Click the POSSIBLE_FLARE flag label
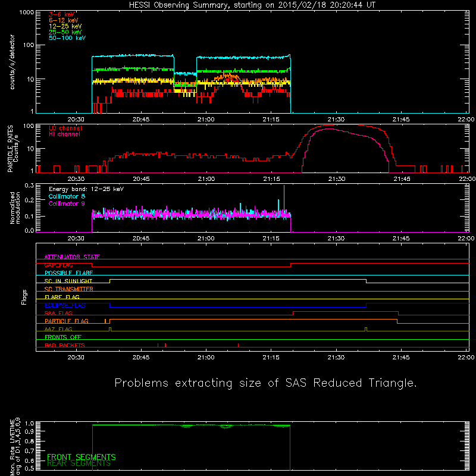Image resolution: width=476 pixels, height=476 pixels. click(x=68, y=273)
